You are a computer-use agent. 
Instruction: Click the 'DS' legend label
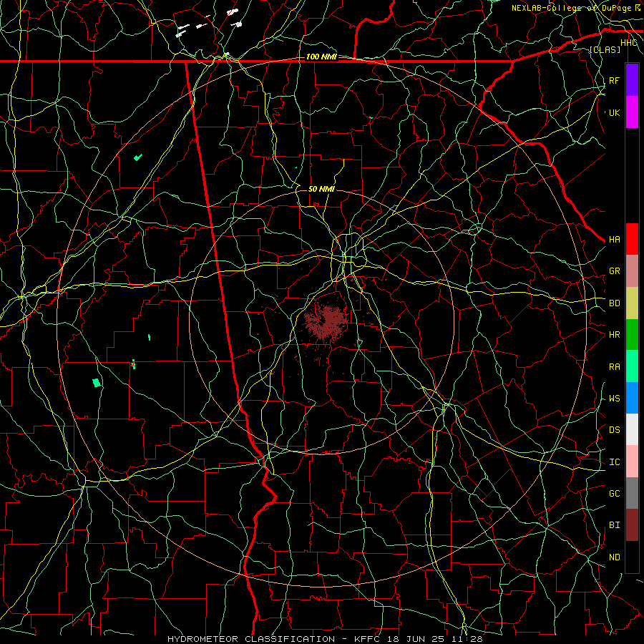(614, 430)
